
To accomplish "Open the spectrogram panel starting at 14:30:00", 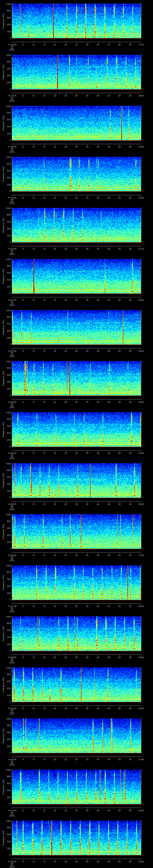I will [76, 736].
